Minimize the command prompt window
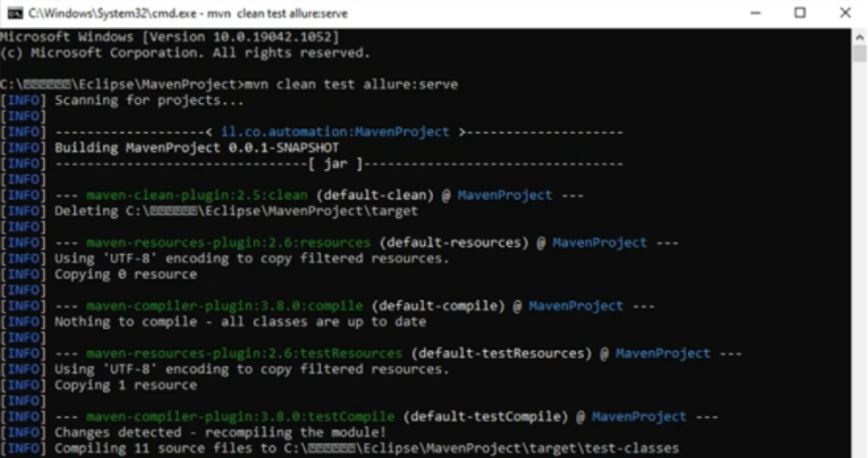868x458 pixels. 757,13
